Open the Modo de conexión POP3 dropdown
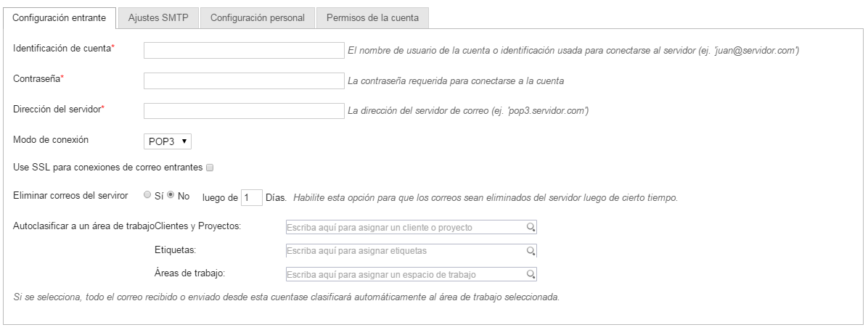 coord(168,141)
